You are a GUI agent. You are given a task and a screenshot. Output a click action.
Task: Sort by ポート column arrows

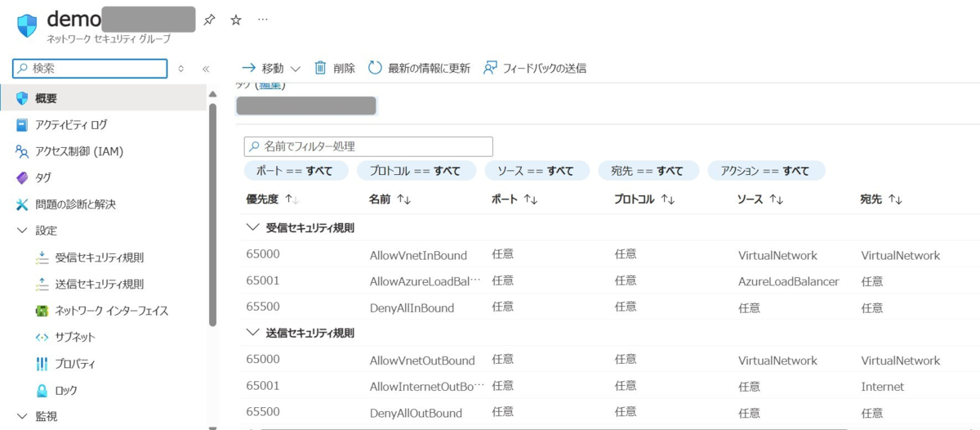[530, 199]
